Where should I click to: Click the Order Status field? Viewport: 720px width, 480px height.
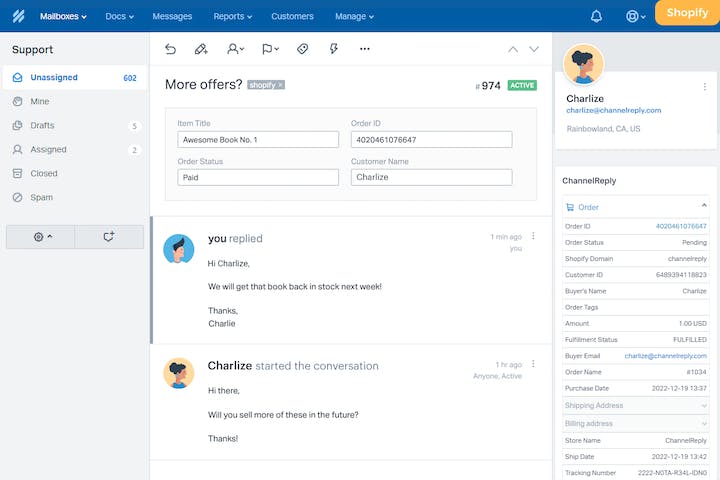click(x=258, y=177)
